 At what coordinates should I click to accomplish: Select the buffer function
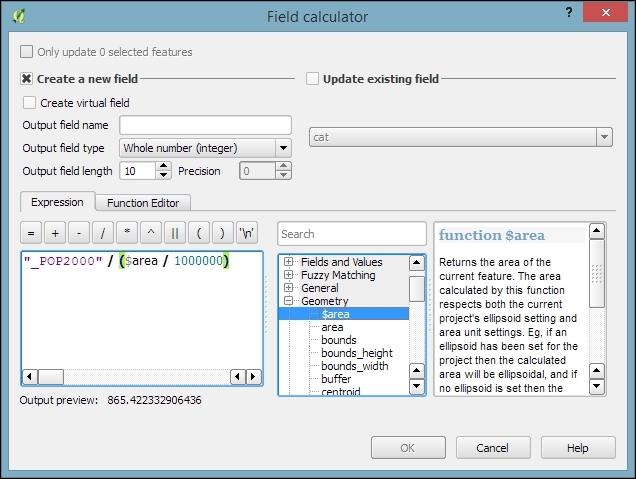pos(336,379)
